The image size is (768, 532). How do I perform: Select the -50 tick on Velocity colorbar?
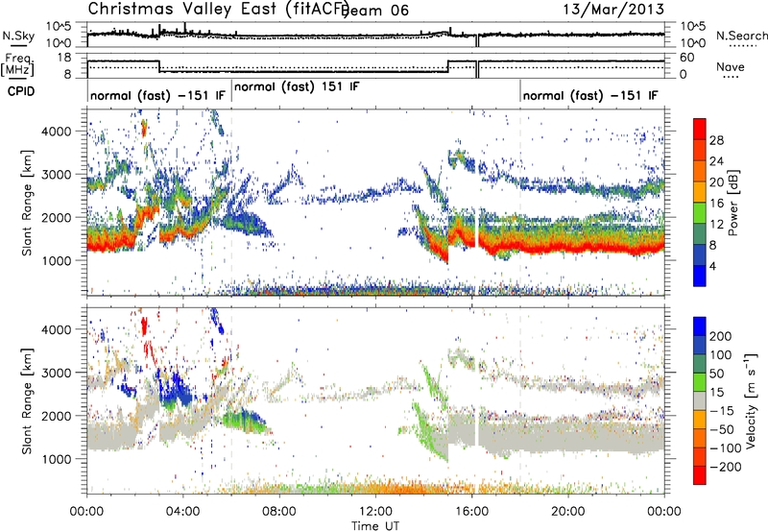722,430
